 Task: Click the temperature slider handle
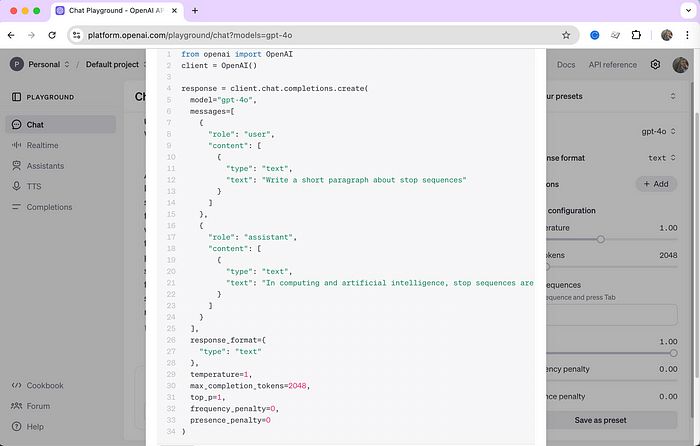601,239
